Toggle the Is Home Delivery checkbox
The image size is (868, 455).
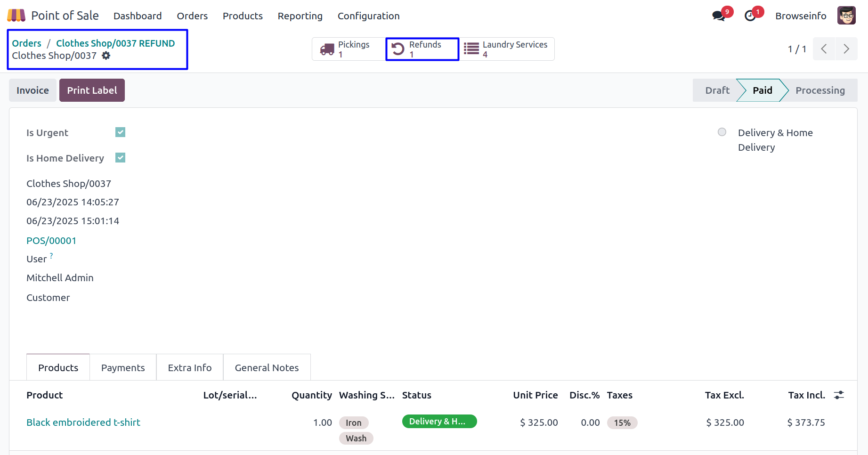click(x=121, y=158)
